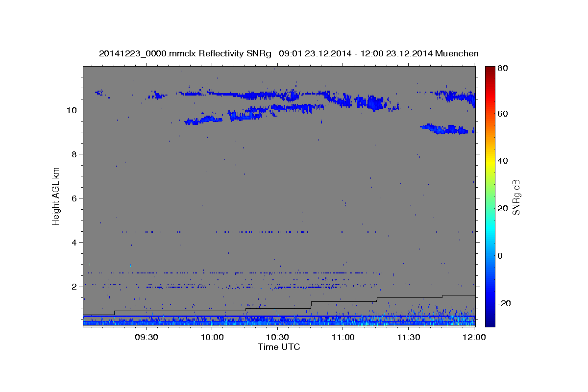Click the colorbar value 0
588x392 pixels.
click(x=501, y=256)
